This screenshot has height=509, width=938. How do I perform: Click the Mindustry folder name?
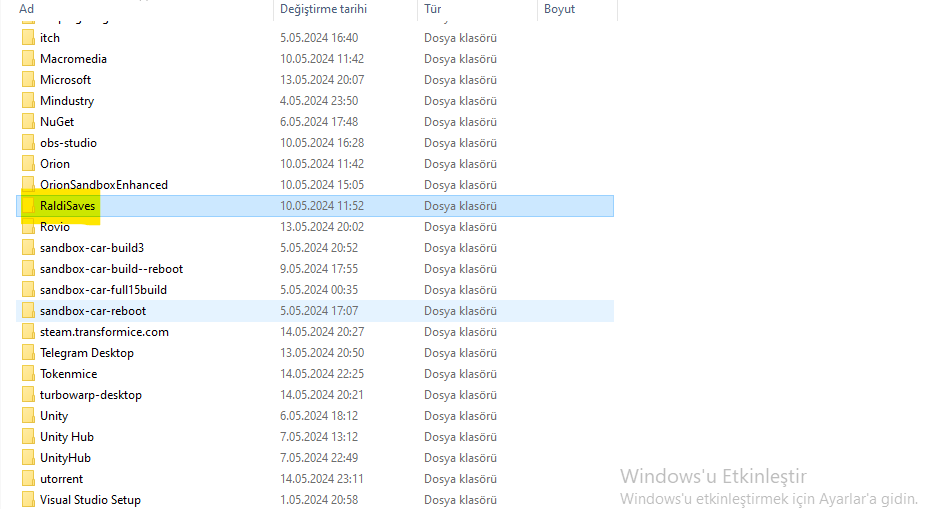click(x=67, y=100)
